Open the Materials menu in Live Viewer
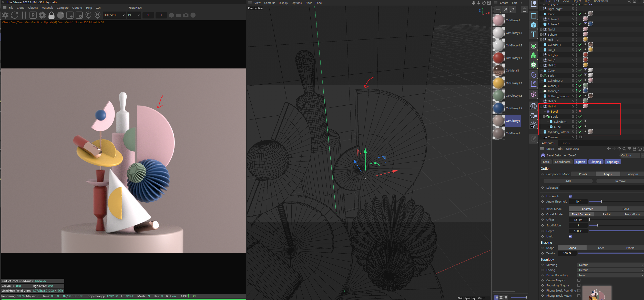The height and width of the screenshot is (300, 644). click(47, 8)
